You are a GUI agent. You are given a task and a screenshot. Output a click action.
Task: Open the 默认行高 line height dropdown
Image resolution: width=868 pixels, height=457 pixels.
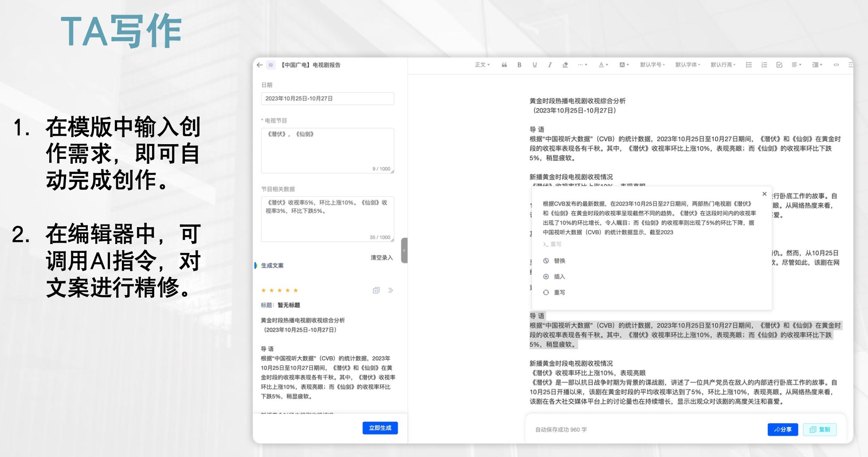[723, 65]
